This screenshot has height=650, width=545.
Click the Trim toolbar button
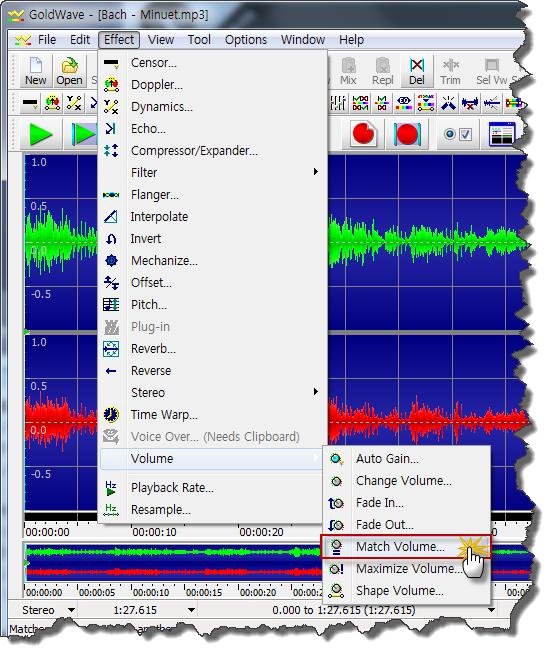coord(450,71)
